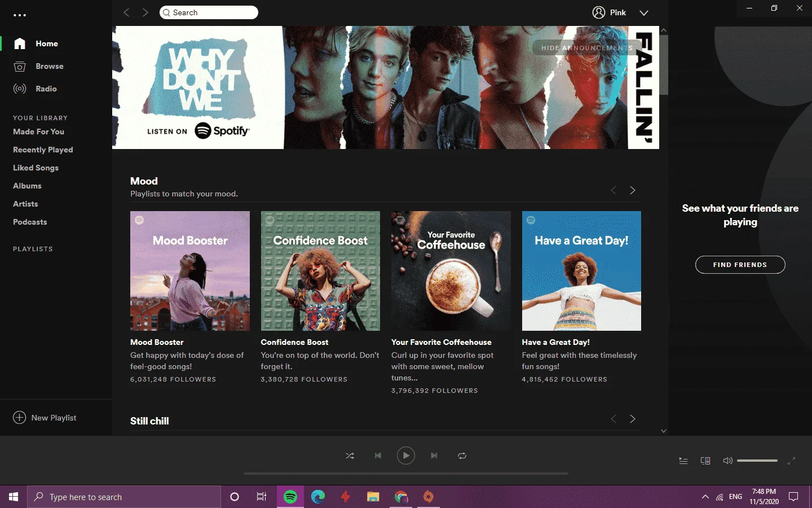This screenshot has height=508, width=812.
Task: Open the play queue icon
Action: coord(683,461)
